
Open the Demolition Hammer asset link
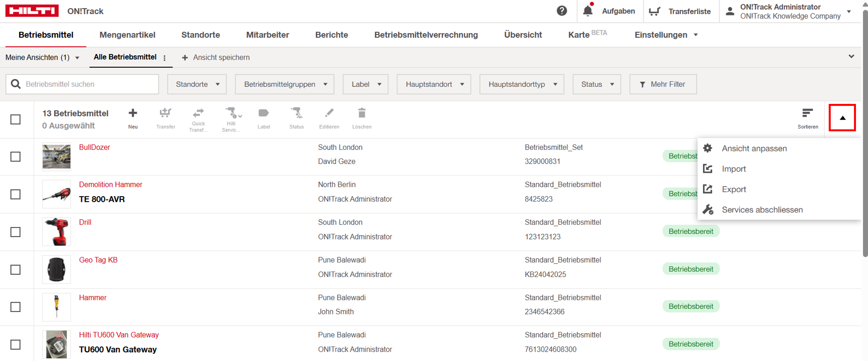(110, 185)
